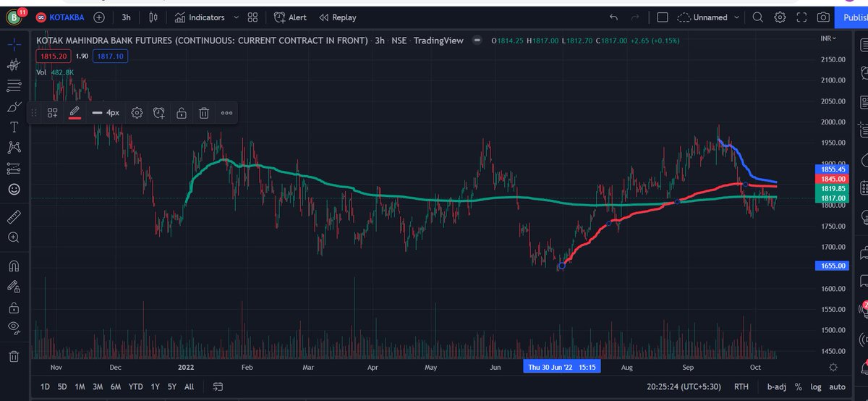Screen dimensions: 868x401
Task: Select the YTD time range
Action: [135, 387]
